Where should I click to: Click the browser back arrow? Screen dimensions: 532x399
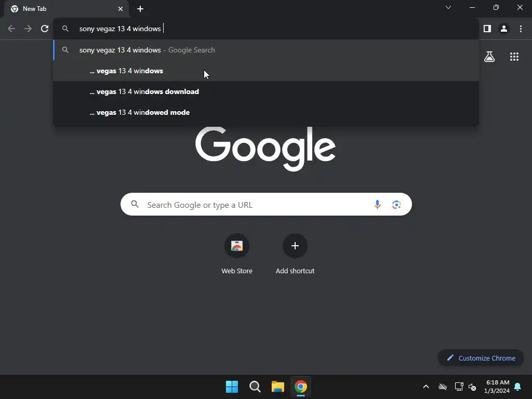(x=11, y=29)
